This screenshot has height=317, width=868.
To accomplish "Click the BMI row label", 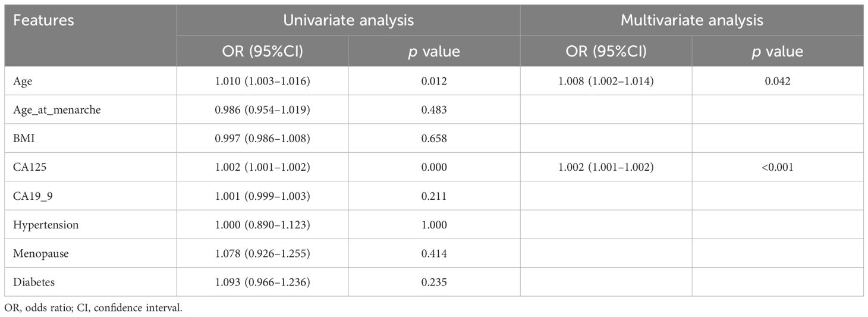I will (23, 139).
